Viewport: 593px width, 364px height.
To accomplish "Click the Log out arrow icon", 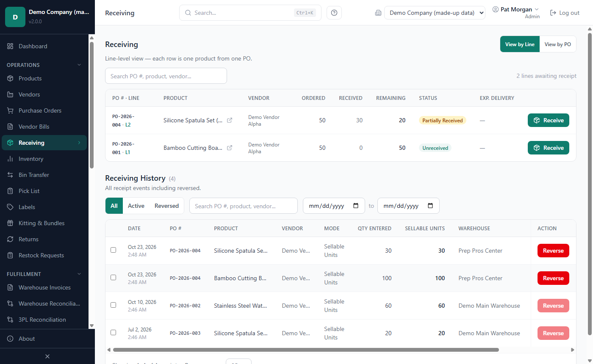I will point(553,13).
